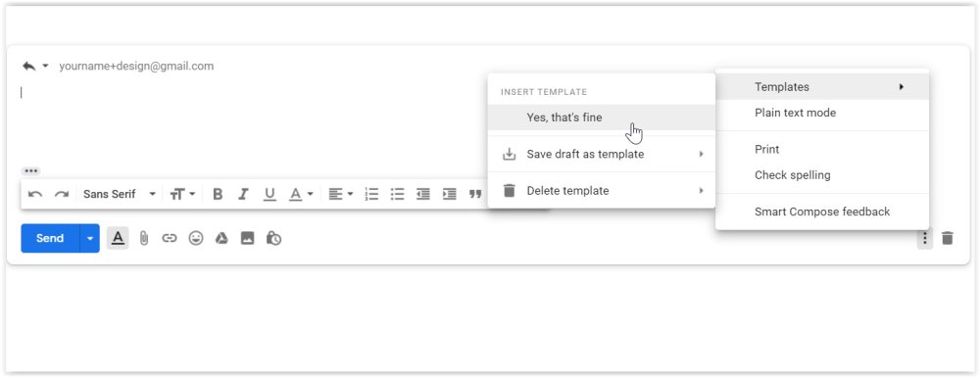Insert a link using chain icon
Image resolution: width=980 pixels, height=377 pixels.
(170, 238)
